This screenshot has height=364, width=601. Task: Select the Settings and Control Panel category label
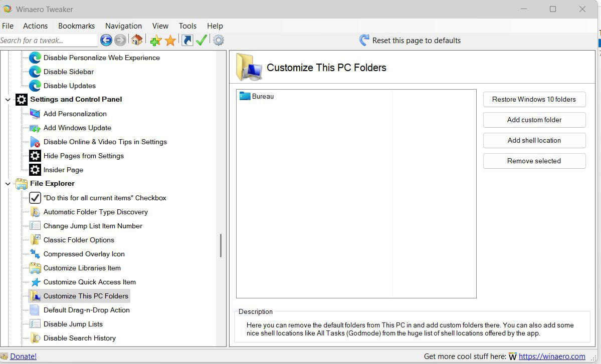76,99
